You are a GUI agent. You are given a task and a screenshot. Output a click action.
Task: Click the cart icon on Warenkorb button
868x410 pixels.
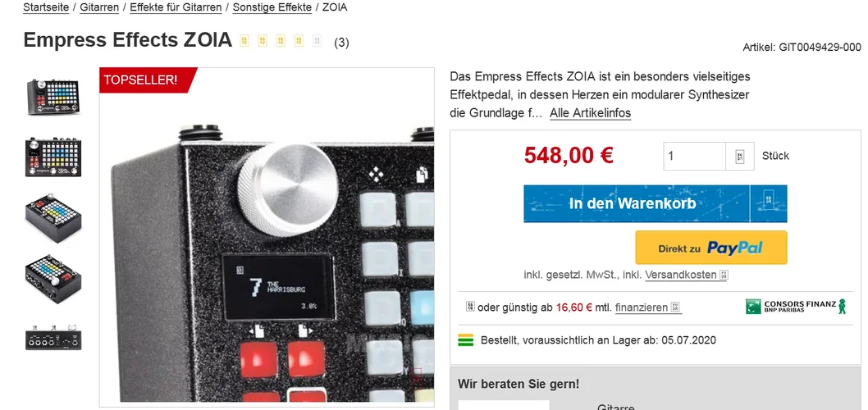click(x=769, y=203)
